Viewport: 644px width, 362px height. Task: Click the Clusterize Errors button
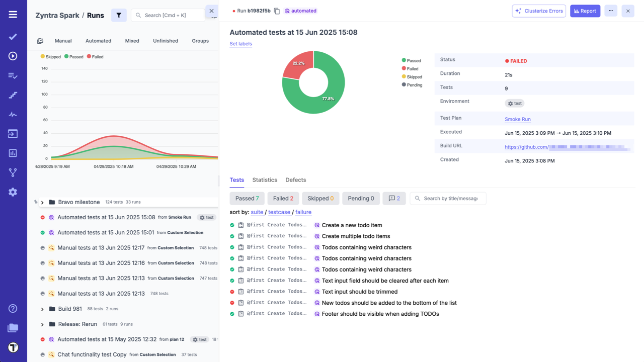click(539, 11)
